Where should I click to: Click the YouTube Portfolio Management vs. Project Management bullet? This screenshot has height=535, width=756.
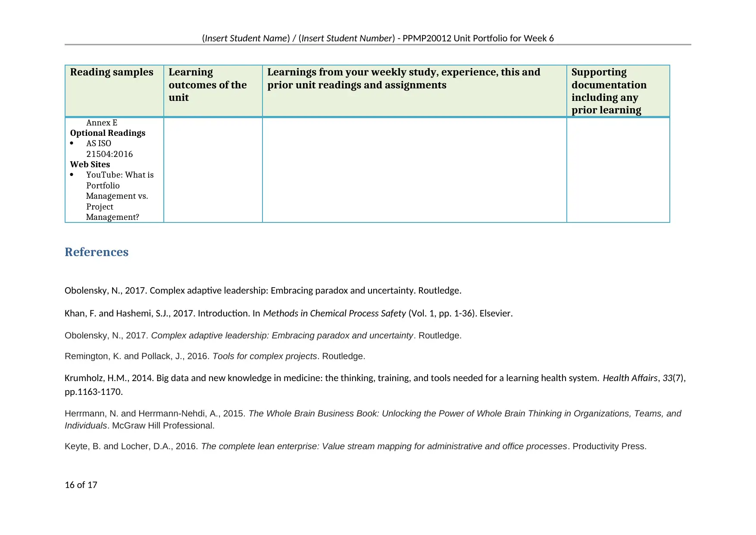tap(120, 196)
